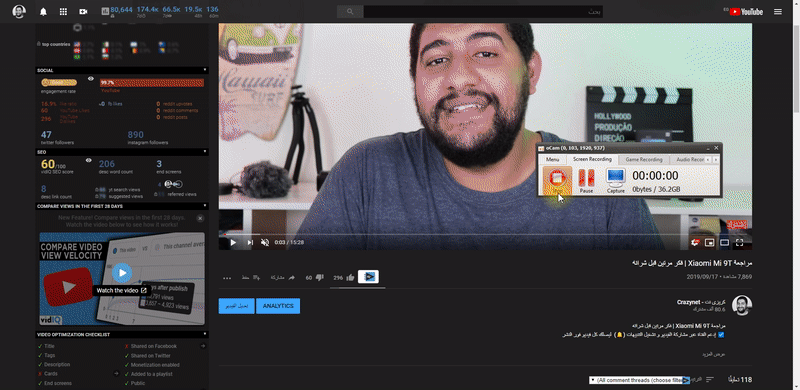The height and width of the screenshot is (390, 800).
Task: Open miniplayer from the player controls
Action: pyautogui.click(x=709, y=242)
